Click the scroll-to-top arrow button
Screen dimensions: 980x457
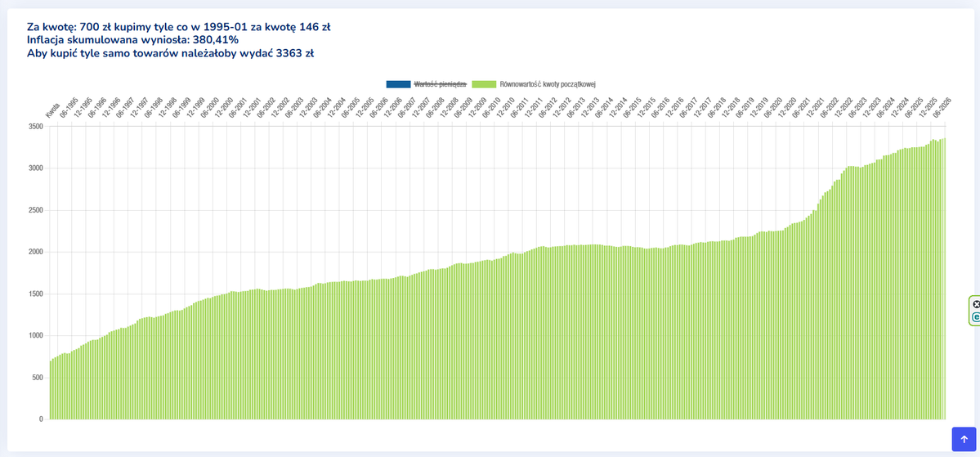pyautogui.click(x=963, y=439)
